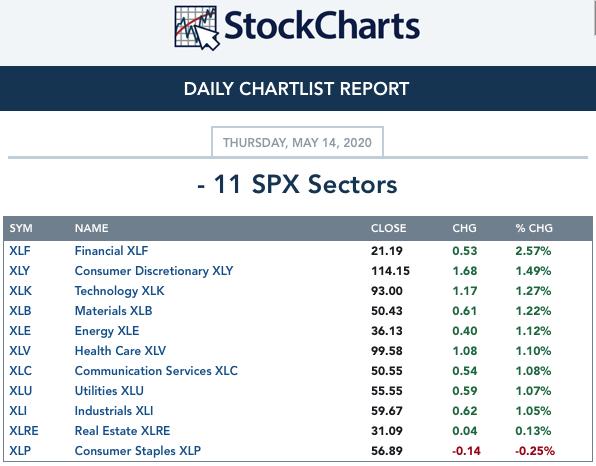Click the XLE symbol link

pos(20,331)
